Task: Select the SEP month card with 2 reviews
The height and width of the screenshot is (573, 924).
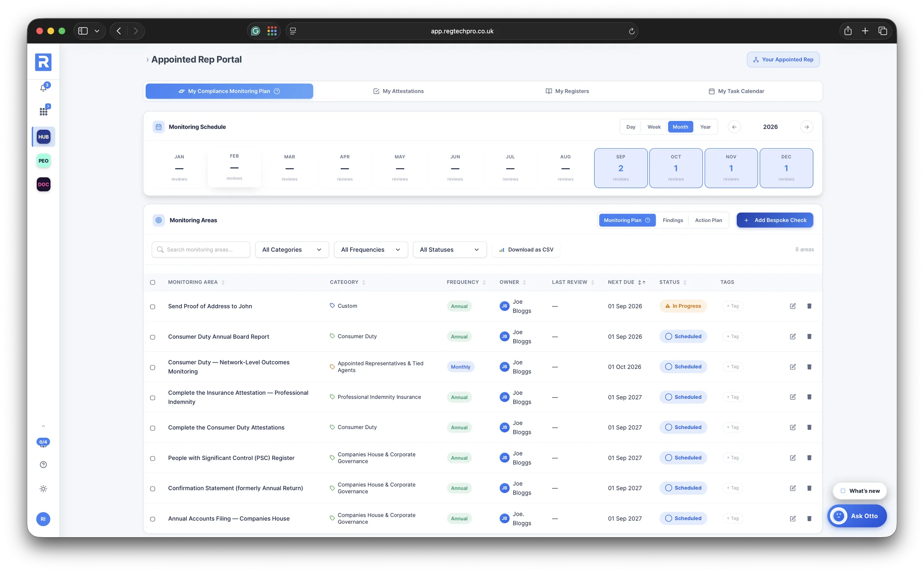Action: (621, 168)
